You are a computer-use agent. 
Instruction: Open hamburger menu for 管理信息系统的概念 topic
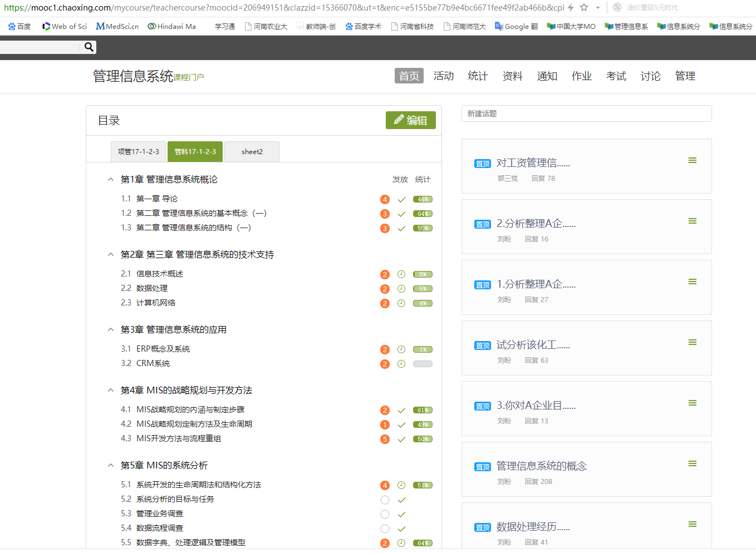(x=693, y=463)
